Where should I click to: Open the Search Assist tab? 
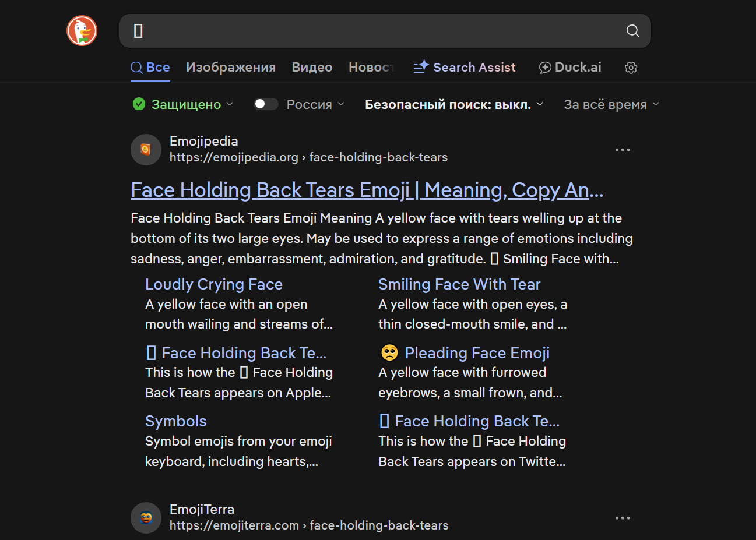click(465, 68)
